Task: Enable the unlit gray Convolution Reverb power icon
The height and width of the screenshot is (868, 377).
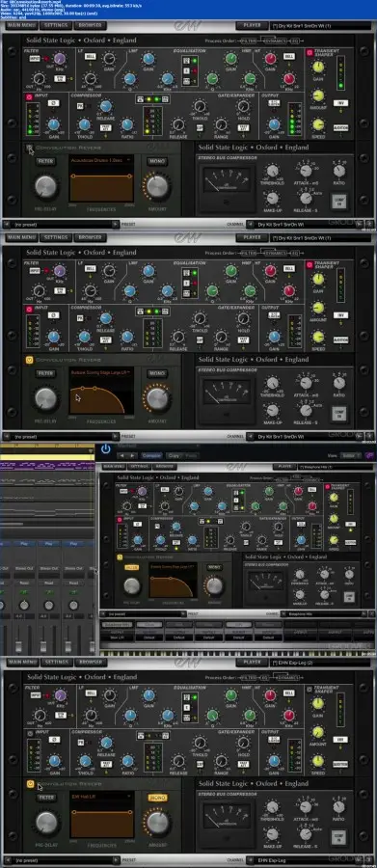Action: coord(29,148)
